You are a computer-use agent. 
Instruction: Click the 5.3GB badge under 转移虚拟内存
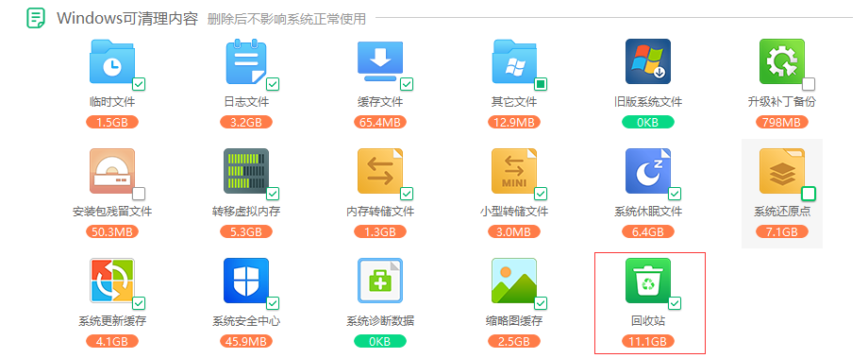pos(246,231)
